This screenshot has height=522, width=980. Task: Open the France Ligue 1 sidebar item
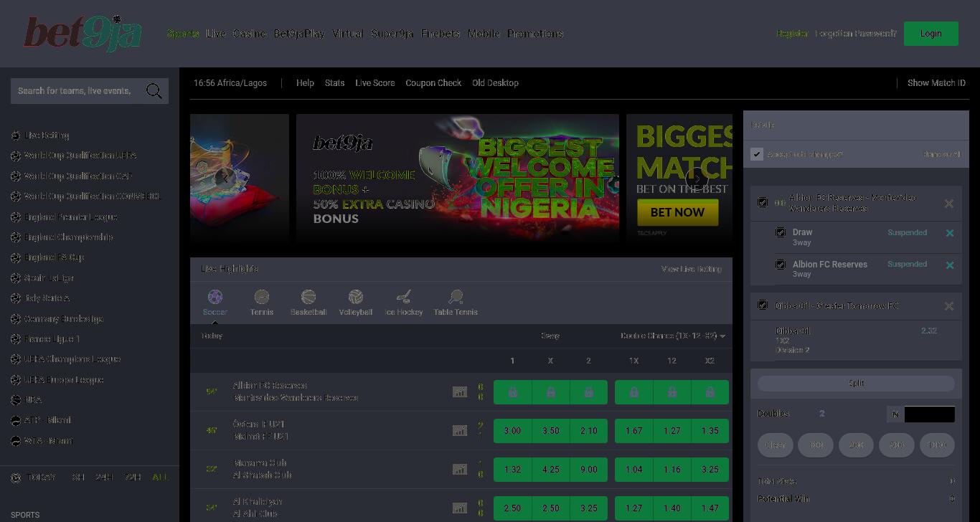[52, 339]
